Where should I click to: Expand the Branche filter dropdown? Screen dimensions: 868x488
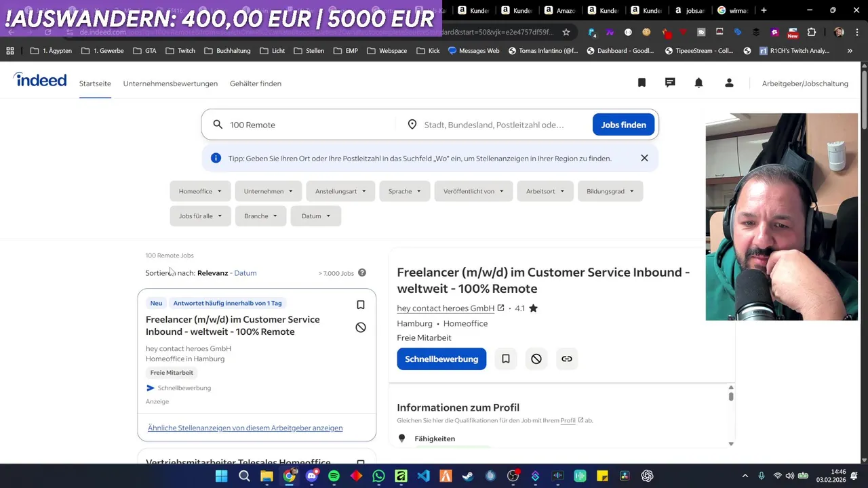260,216
